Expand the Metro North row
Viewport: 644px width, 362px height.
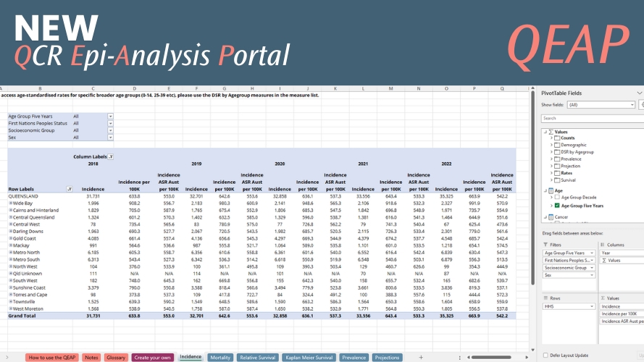(11, 253)
